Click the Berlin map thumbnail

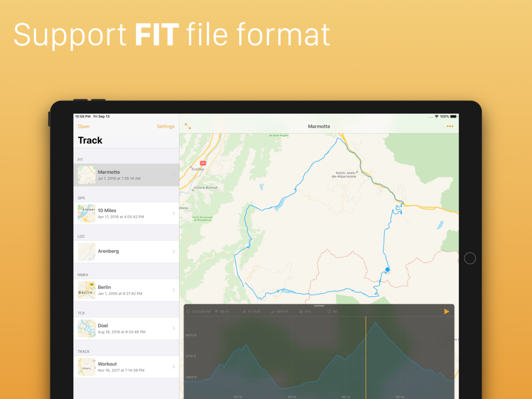click(87, 290)
